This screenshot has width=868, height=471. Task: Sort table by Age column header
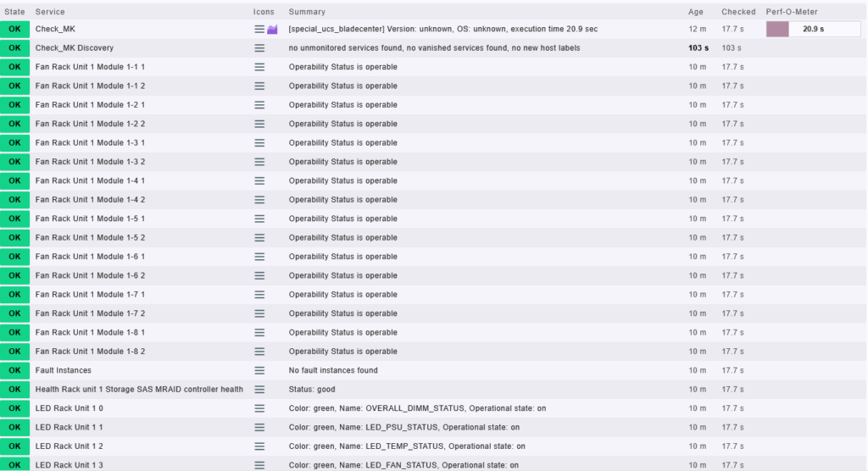point(696,12)
